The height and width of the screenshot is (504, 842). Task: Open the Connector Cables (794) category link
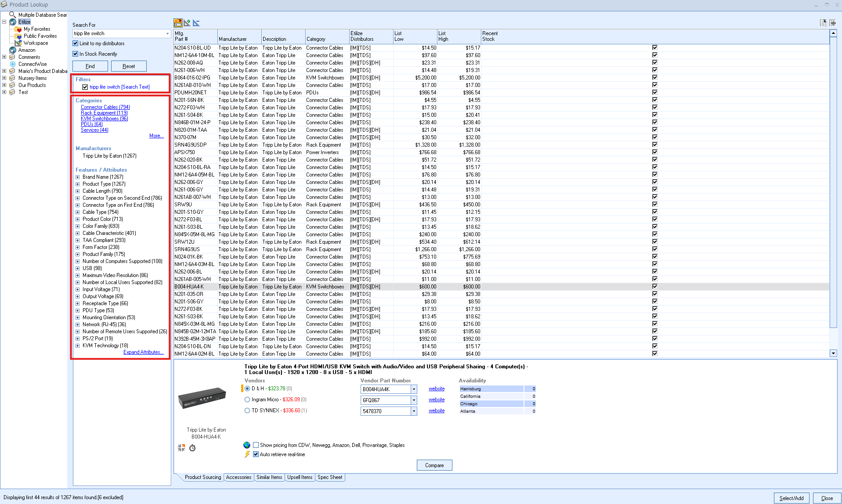pyautogui.click(x=105, y=107)
